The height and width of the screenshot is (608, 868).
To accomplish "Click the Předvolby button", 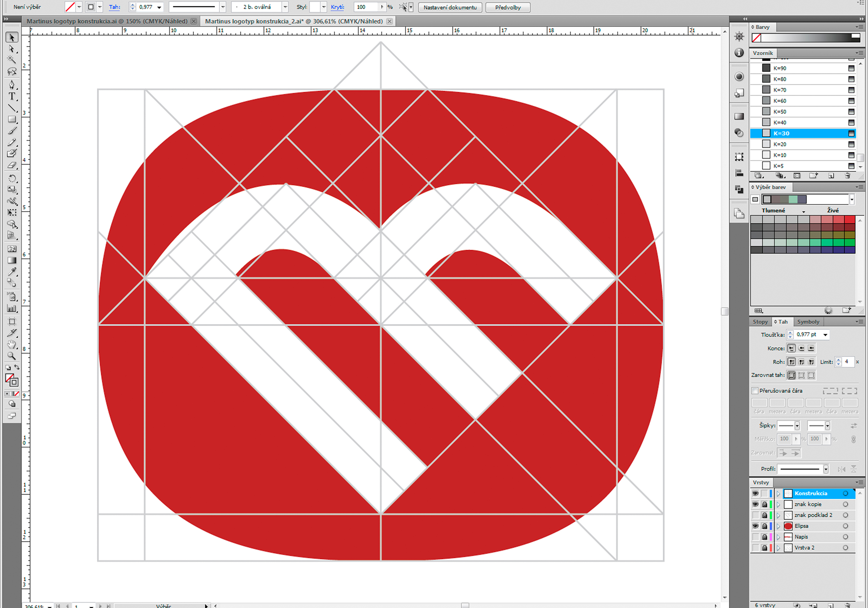I will [x=507, y=7].
